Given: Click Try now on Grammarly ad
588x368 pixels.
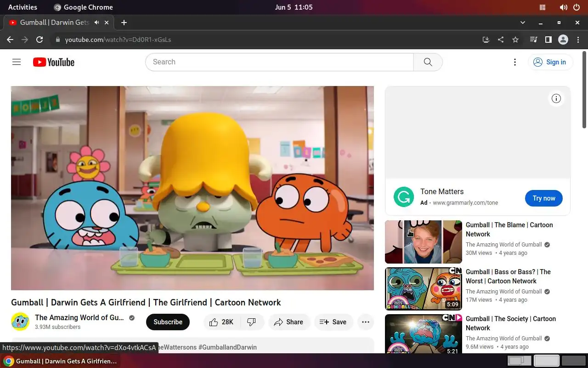Looking at the screenshot, I should pyautogui.click(x=544, y=198).
